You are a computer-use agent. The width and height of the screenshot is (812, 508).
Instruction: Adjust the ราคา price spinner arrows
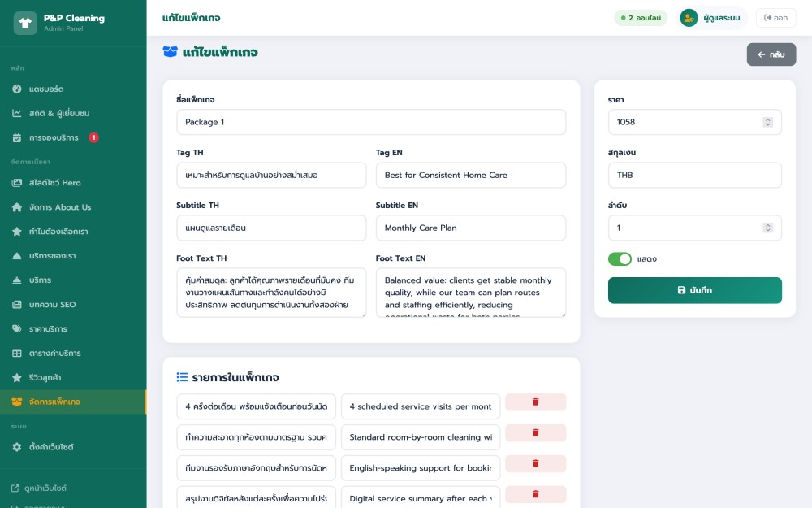tap(767, 122)
